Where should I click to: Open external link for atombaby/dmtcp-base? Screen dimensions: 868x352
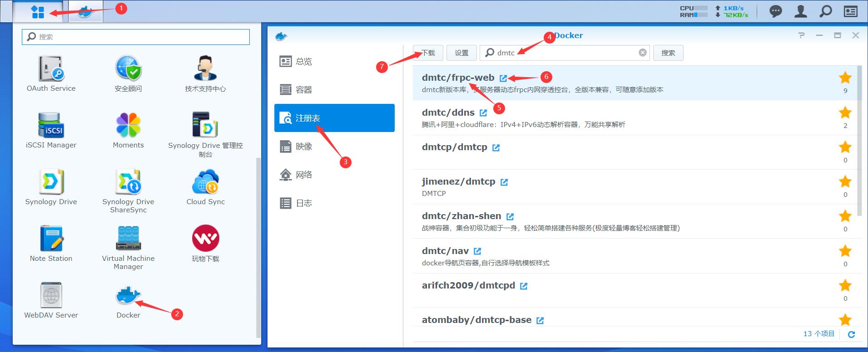point(540,320)
